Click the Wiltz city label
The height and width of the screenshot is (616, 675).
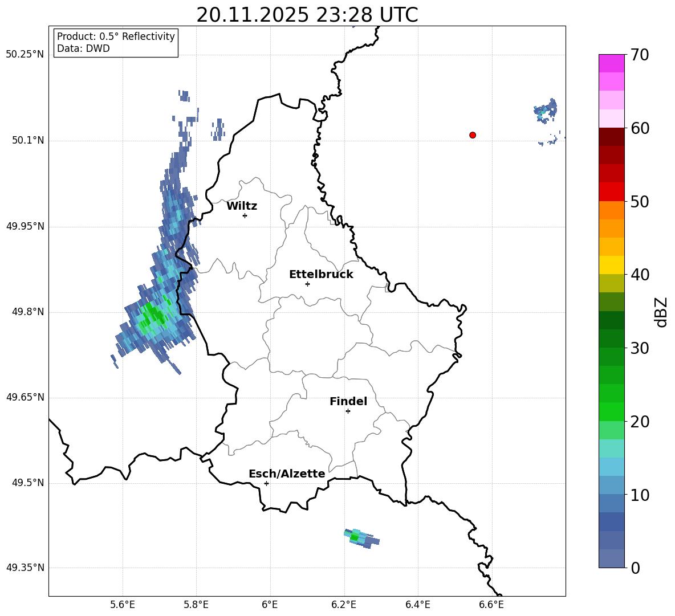tap(242, 206)
